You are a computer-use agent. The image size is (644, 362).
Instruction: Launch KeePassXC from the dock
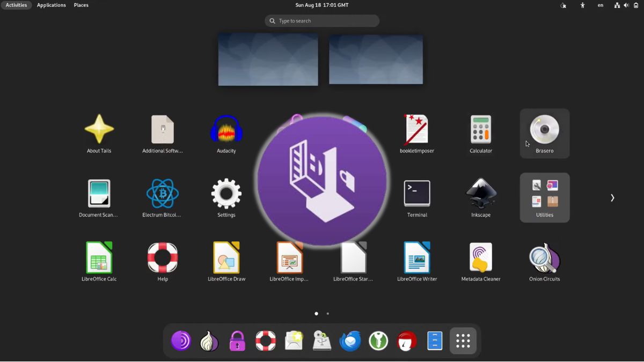[378, 341]
